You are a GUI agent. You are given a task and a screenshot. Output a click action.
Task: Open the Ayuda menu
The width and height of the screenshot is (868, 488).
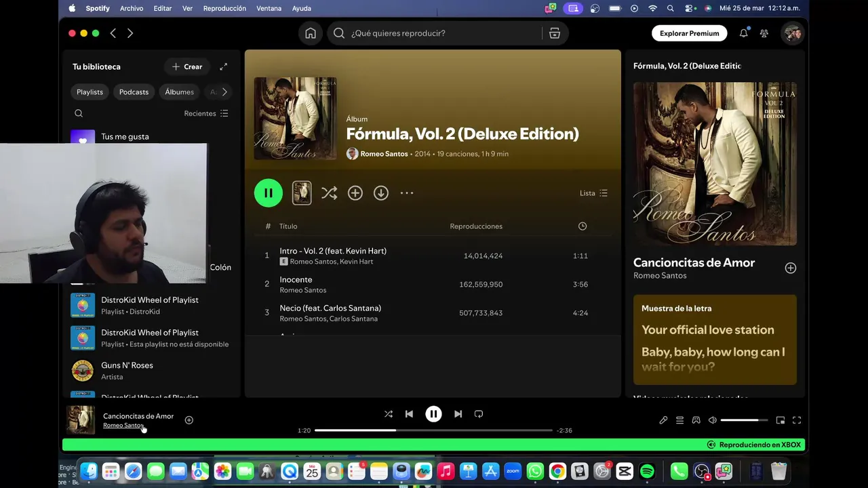[301, 8]
